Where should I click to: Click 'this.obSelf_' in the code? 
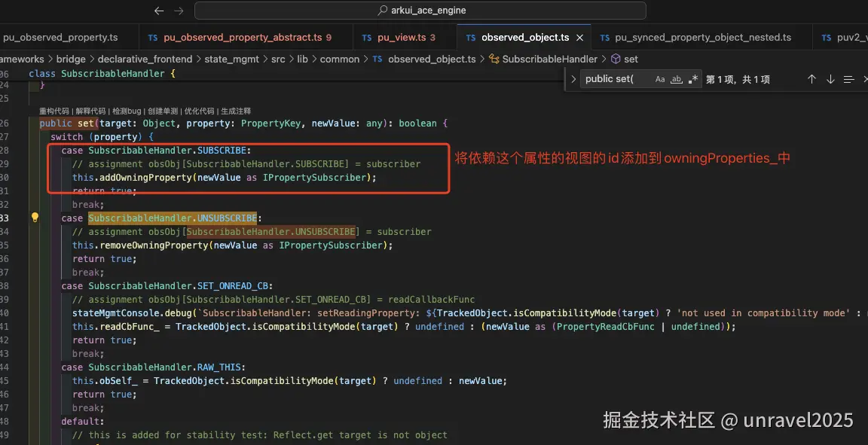pyautogui.click(x=105, y=381)
